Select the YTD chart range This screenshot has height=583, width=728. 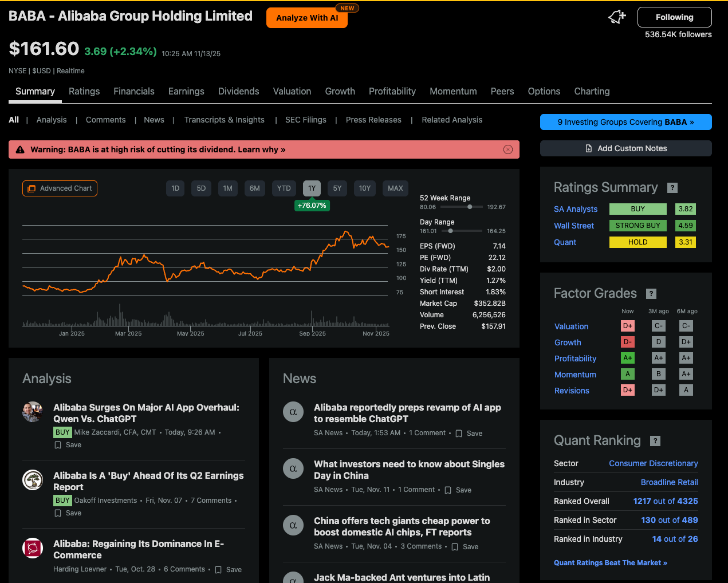284,188
